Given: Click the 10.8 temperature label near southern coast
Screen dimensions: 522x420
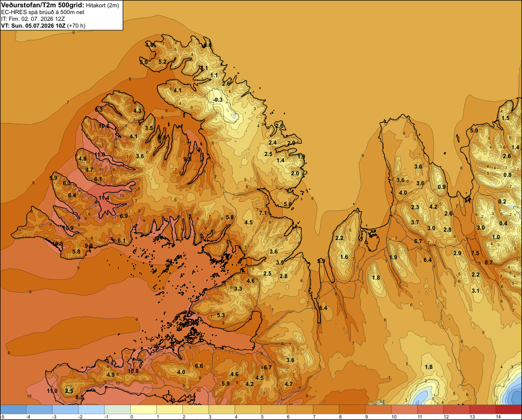Looking at the screenshot, I should coord(133,371).
